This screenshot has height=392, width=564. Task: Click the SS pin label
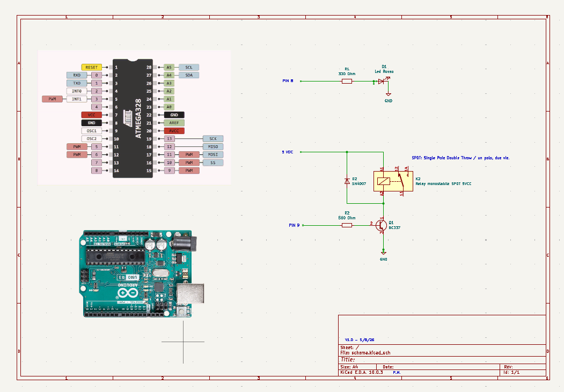[x=213, y=162]
